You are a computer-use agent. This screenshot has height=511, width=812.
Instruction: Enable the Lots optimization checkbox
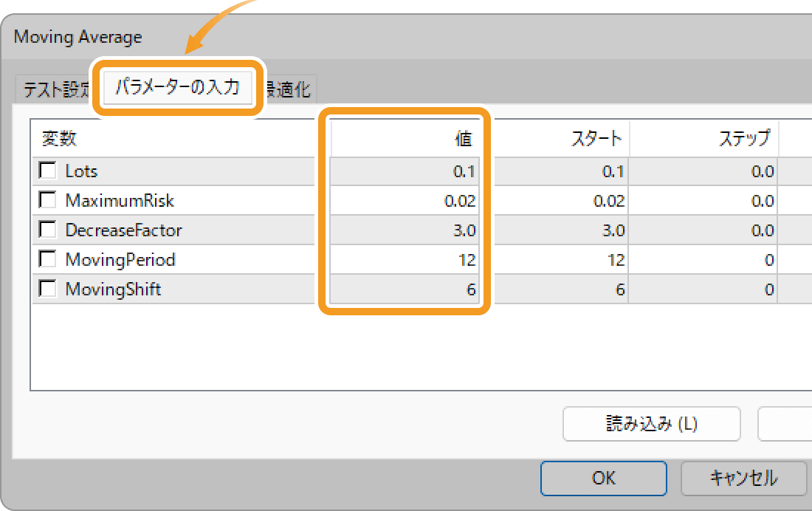pos(48,170)
